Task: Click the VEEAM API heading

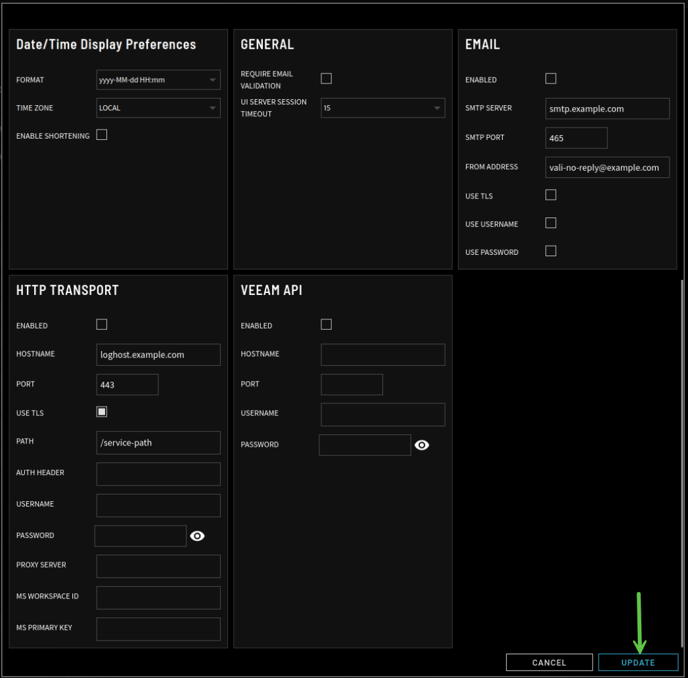Action: point(271,290)
